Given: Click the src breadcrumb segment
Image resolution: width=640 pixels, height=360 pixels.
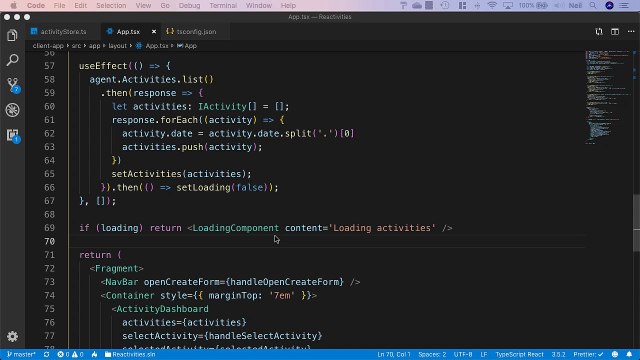Looking at the screenshot, I should (76, 46).
